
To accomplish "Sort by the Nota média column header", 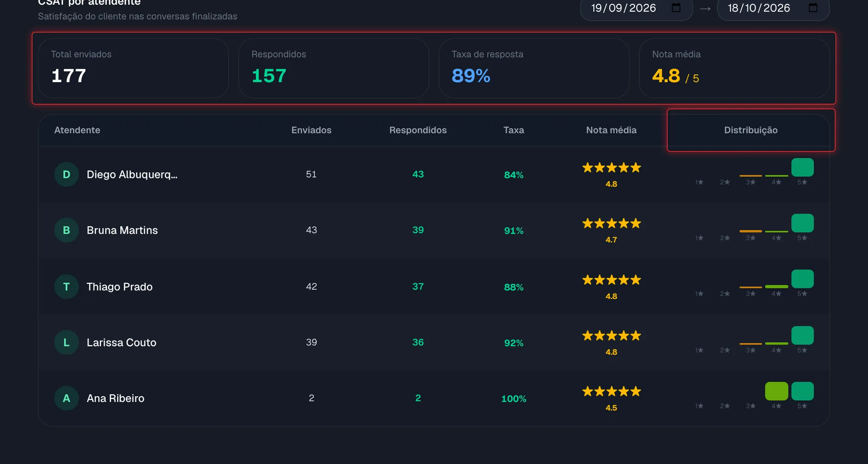I will 612,130.
